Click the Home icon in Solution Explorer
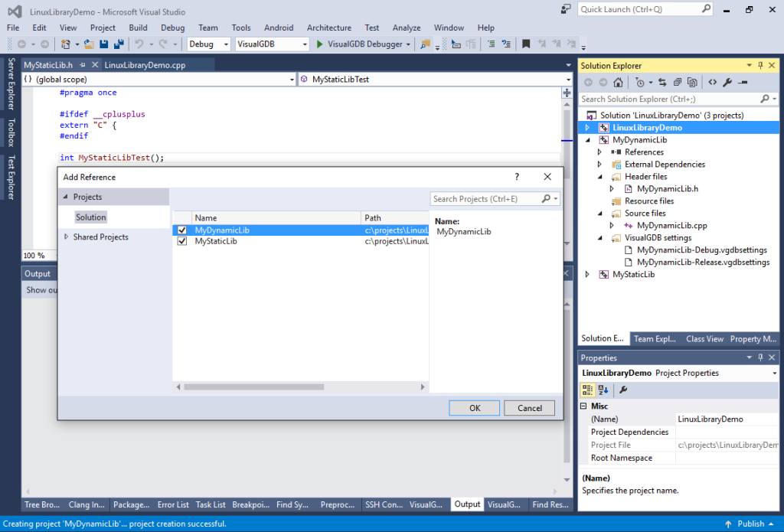Screen dimensions: 784x532 point(619,82)
